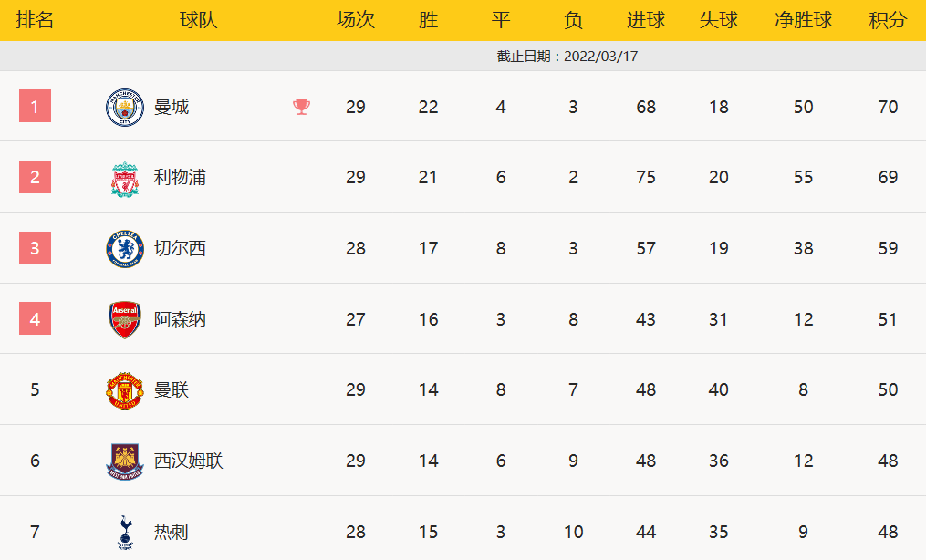Screen dimensions: 926x560
Task: Open the 曼城 team link
Action: point(172,108)
